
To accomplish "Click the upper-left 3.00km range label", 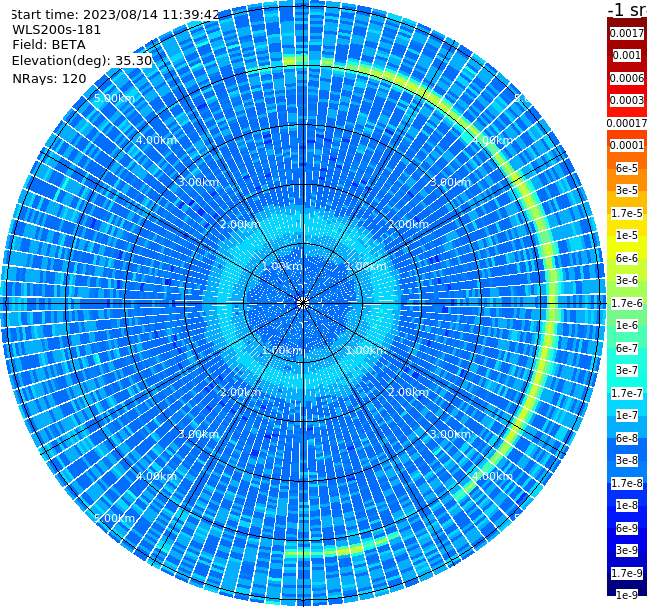I will [x=198, y=182].
